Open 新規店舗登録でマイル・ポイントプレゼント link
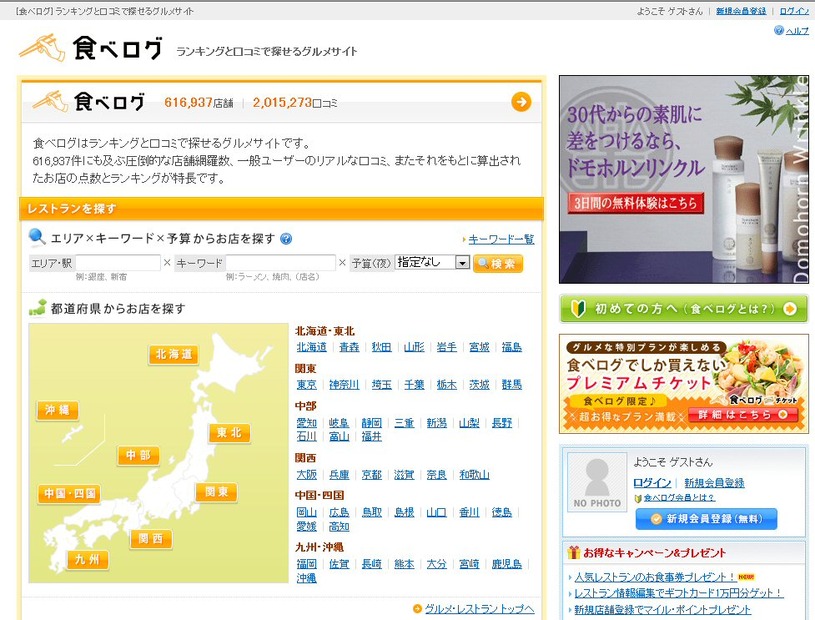 [662, 610]
